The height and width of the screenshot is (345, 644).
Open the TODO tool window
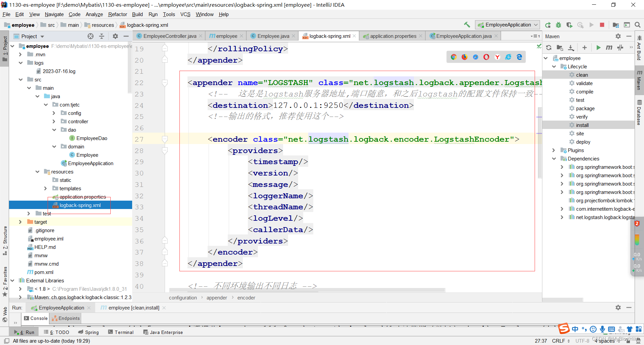pos(56,332)
